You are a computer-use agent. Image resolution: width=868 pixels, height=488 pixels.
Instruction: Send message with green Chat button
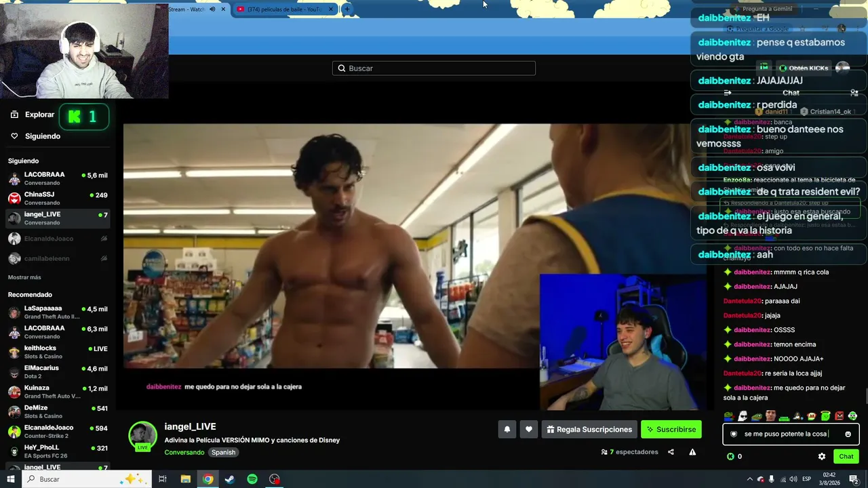click(x=846, y=457)
